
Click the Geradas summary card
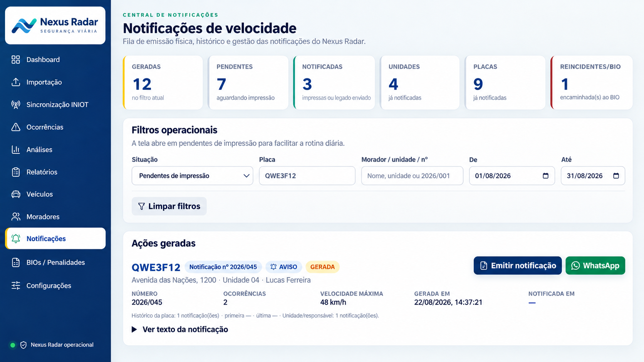click(163, 82)
